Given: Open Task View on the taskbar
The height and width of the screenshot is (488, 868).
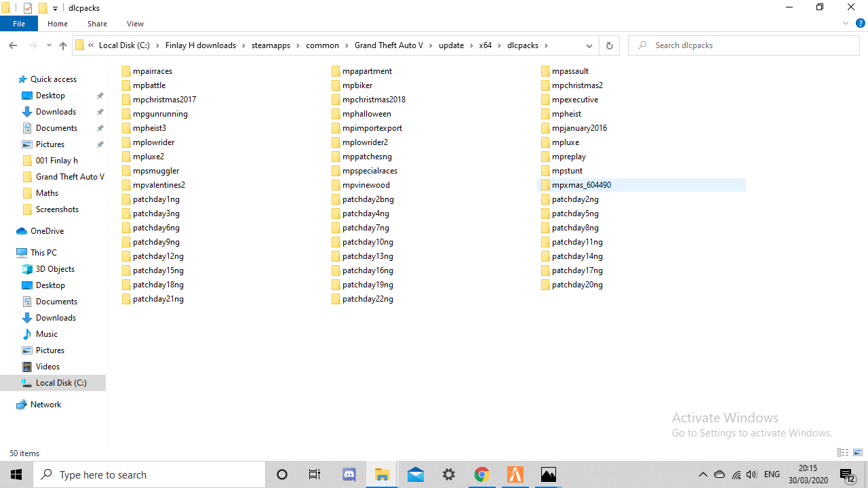Looking at the screenshot, I should [x=315, y=474].
